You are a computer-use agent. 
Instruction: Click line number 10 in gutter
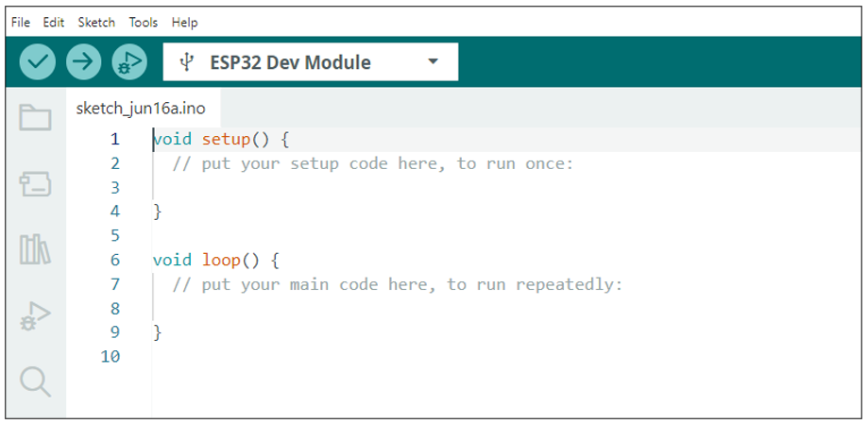(111, 356)
